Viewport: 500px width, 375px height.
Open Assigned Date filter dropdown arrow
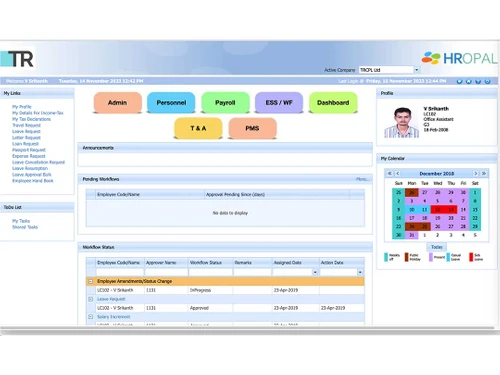(x=315, y=272)
